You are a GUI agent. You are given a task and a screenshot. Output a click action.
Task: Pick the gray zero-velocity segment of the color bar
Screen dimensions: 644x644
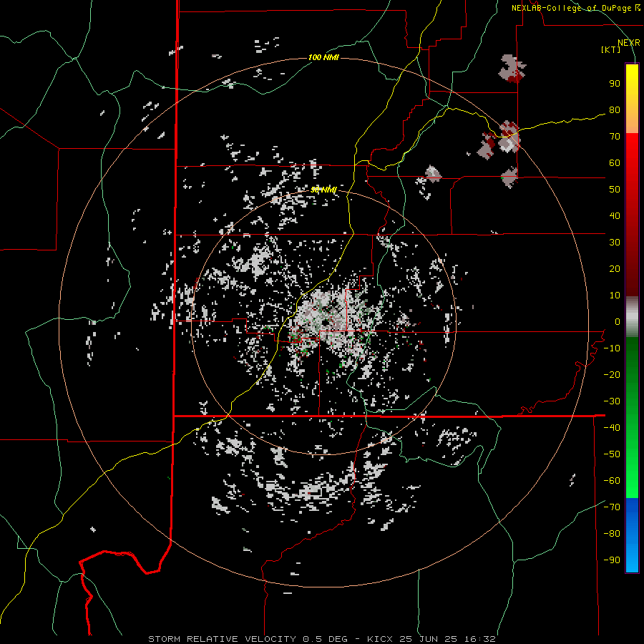[632, 316]
